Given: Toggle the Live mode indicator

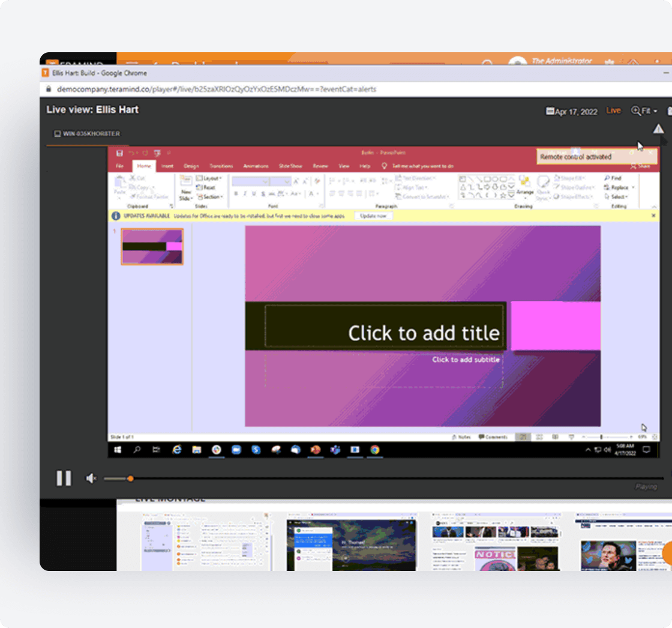Looking at the screenshot, I should click(613, 110).
